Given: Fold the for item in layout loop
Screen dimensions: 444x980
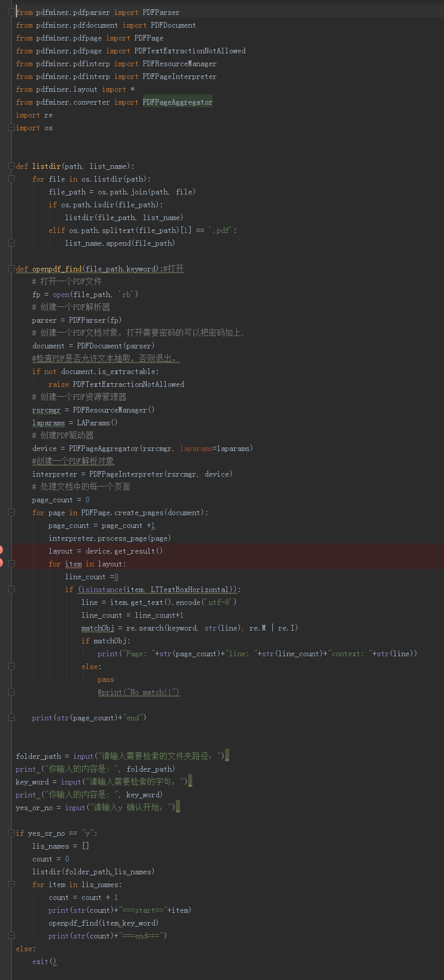Looking at the screenshot, I should (11, 564).
